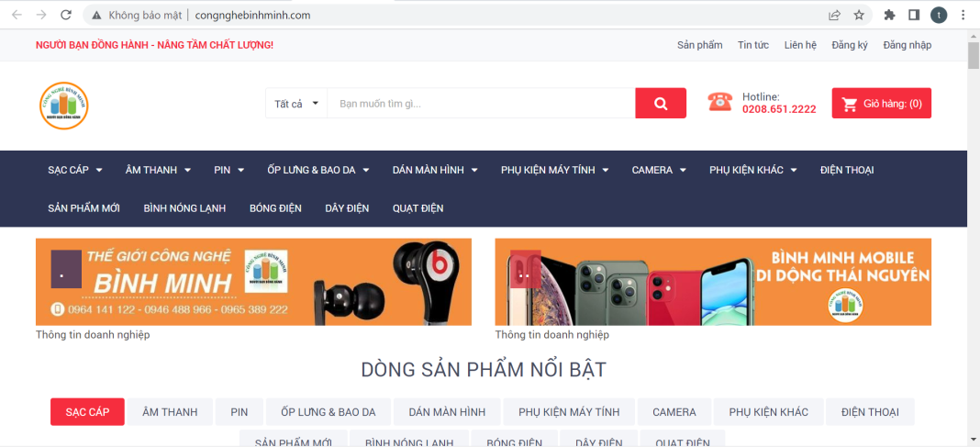Reload the page with refresh icon

pyautogui.click(x=66, y=15)
